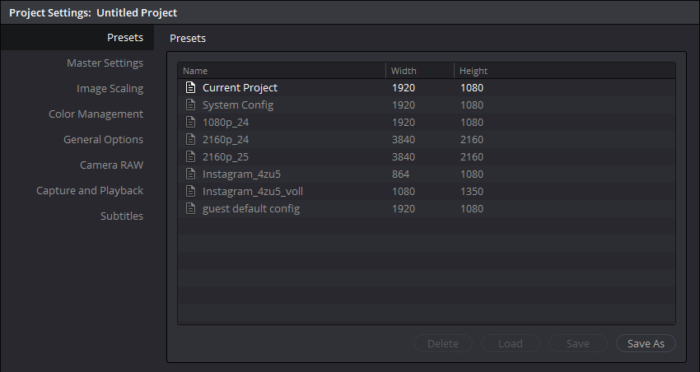Image resolution: width=700 pixels, height=372 pixels.
Task: Click the 1920 width of Current Project
Action: [x=404, y=88]
